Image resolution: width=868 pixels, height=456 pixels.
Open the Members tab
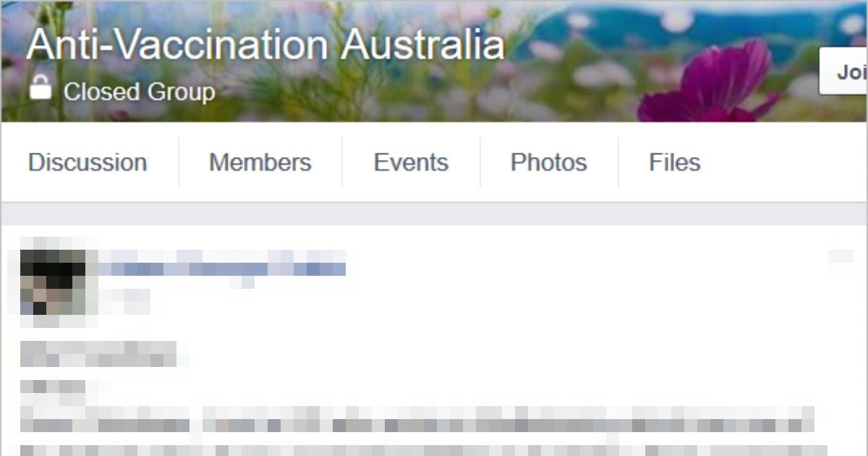pyautogui.click(x=260, y=162)
